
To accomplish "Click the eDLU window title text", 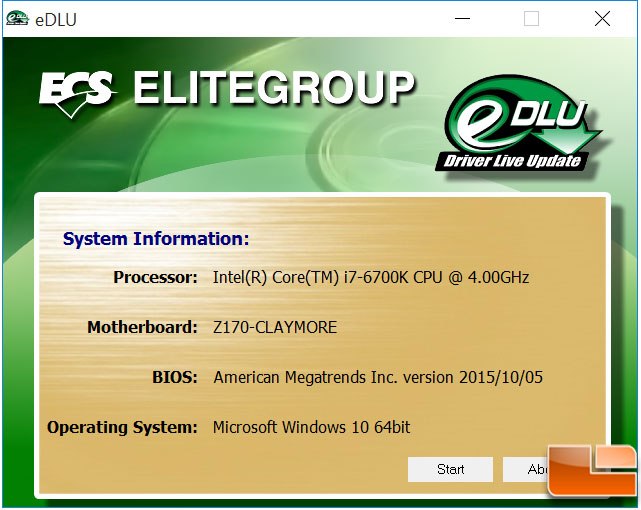I will point(56,20).
